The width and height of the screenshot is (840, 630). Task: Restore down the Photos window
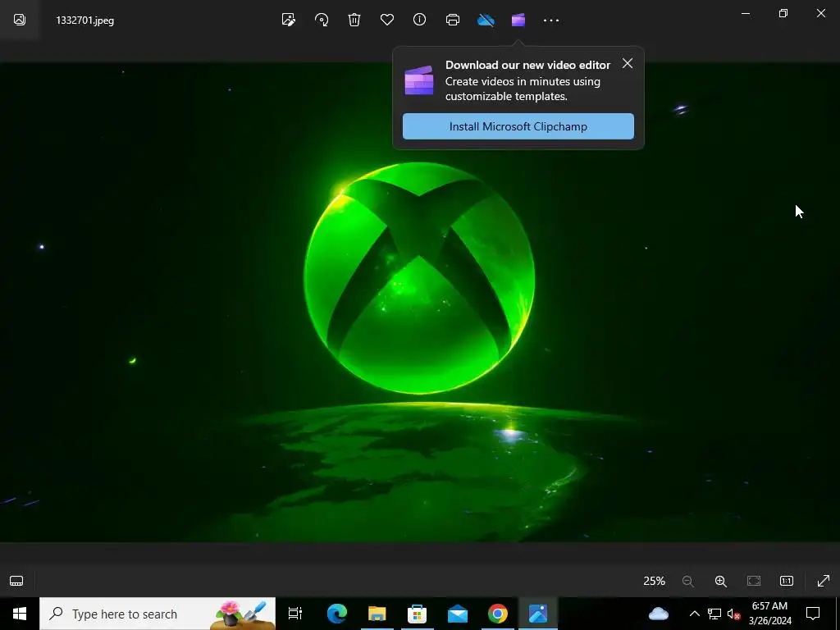[783, 13]
